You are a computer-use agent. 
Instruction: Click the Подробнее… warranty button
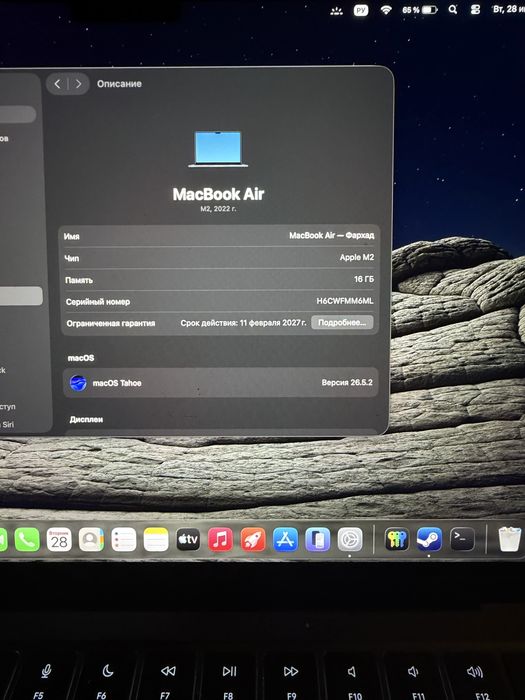pos(342,322)
